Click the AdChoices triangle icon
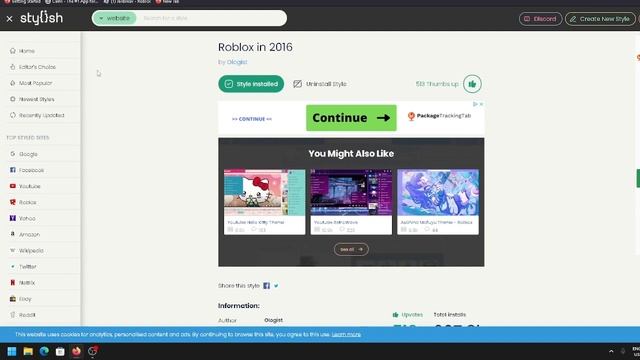This screenshot has height=360, width=640. [x=475, y=104]
